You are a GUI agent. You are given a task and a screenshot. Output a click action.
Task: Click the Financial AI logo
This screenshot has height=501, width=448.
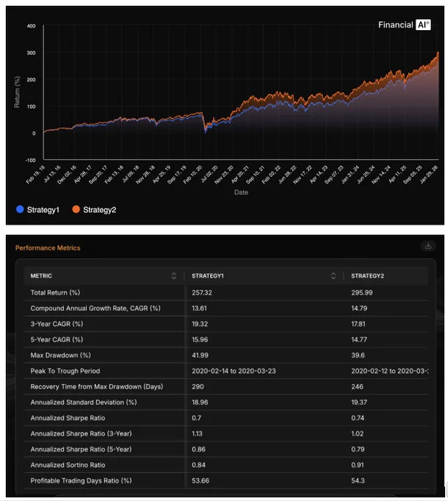405,25
